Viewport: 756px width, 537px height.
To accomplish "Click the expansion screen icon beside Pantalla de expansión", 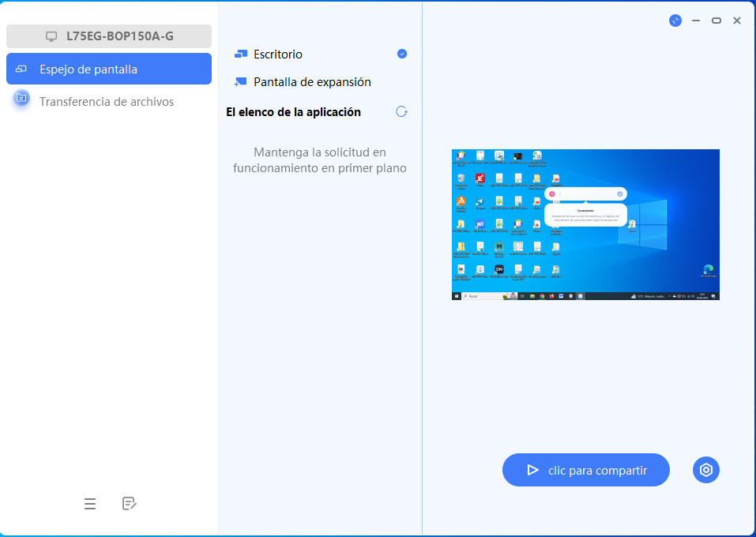I will 239,81.
